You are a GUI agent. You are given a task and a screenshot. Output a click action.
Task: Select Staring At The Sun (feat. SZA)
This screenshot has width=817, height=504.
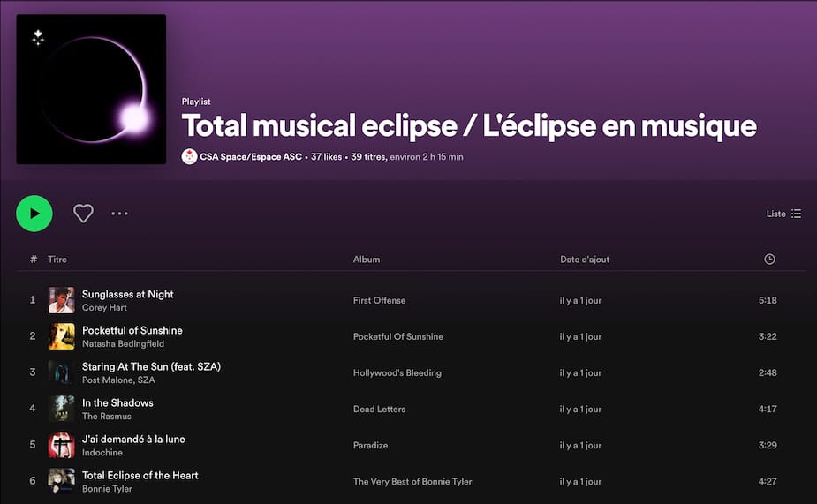pyautogui.click(x=151, y=366)
